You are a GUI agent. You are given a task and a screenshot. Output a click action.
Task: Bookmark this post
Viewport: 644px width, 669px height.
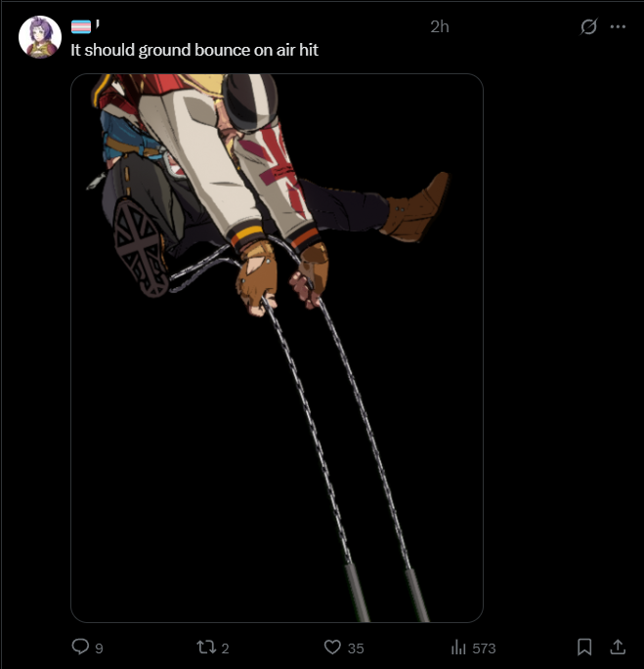[x=584, y=647]
